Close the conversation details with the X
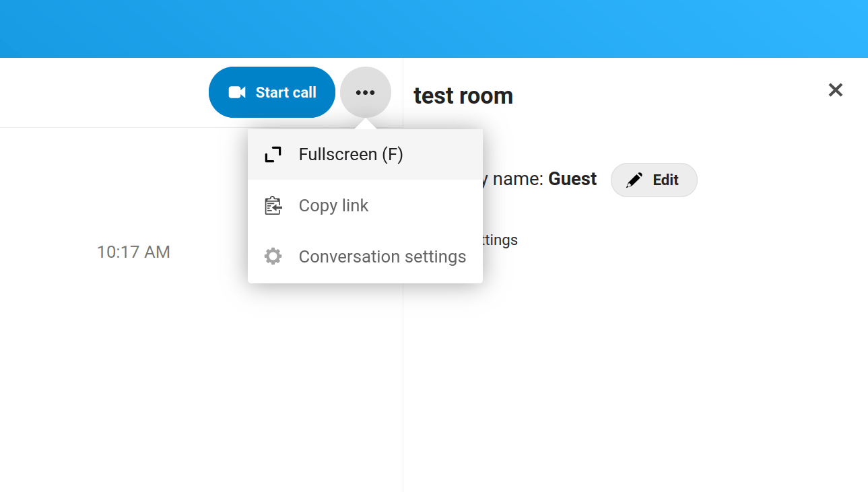The width and height of the screenshot is (868, 492). pyautogui.click(x=835, y=90)
